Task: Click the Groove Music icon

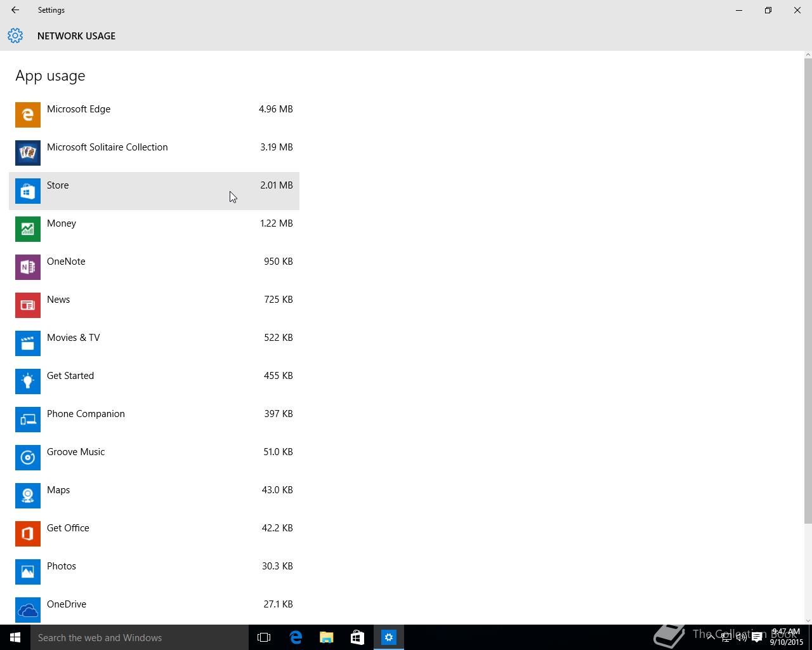Action: [x=28, y=458]
